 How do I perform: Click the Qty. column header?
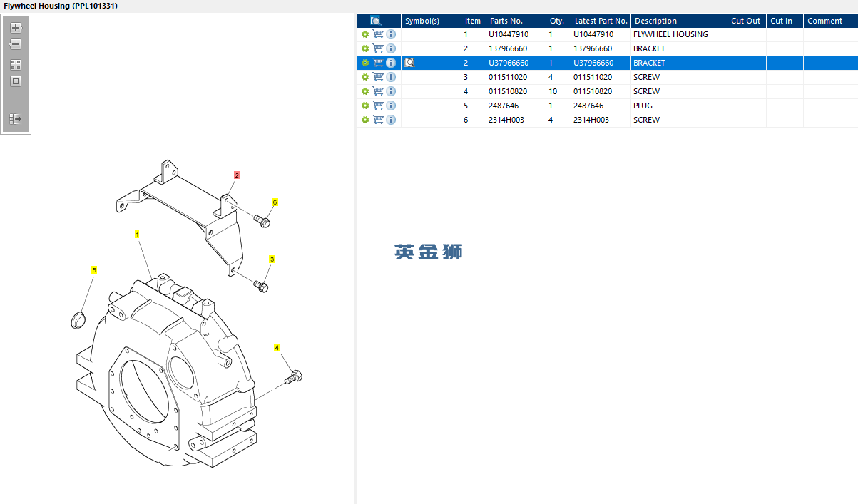coord(558,21)
